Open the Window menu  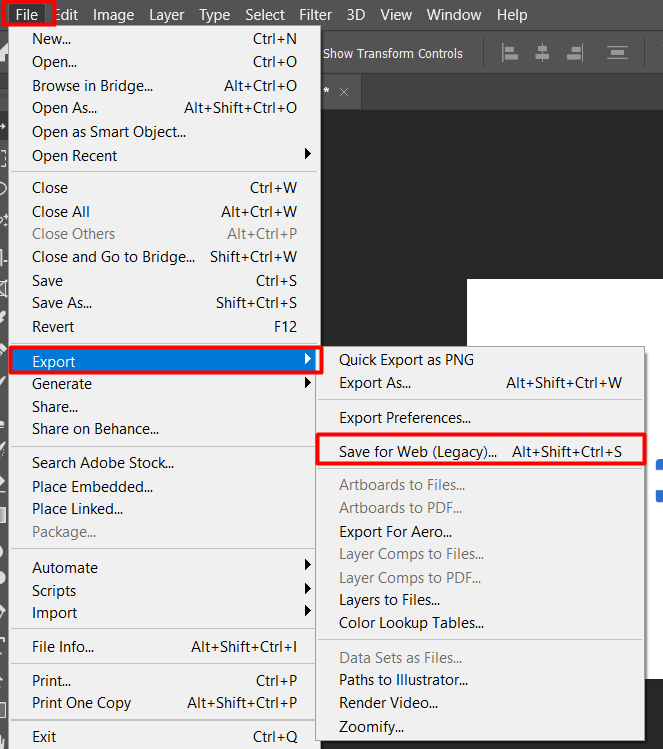454,15
